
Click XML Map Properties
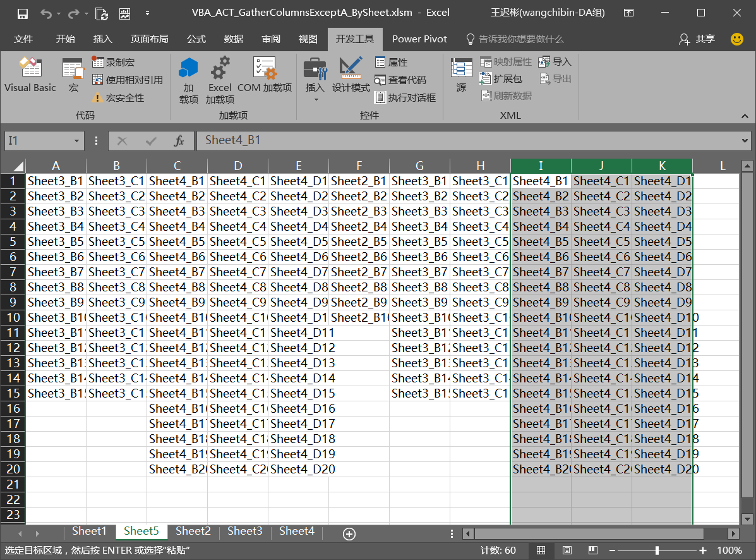[506, 62]
